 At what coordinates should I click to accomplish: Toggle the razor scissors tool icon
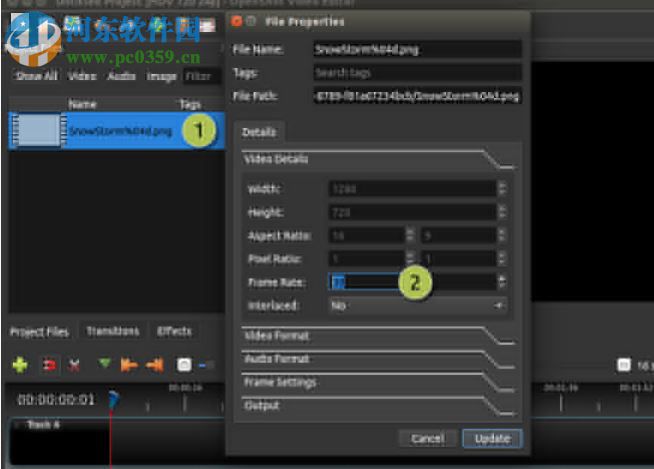coord(74,366)
